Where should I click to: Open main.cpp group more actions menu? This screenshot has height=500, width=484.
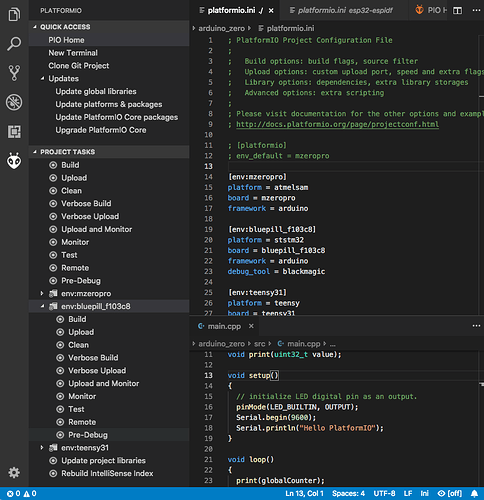click(476, 326)
